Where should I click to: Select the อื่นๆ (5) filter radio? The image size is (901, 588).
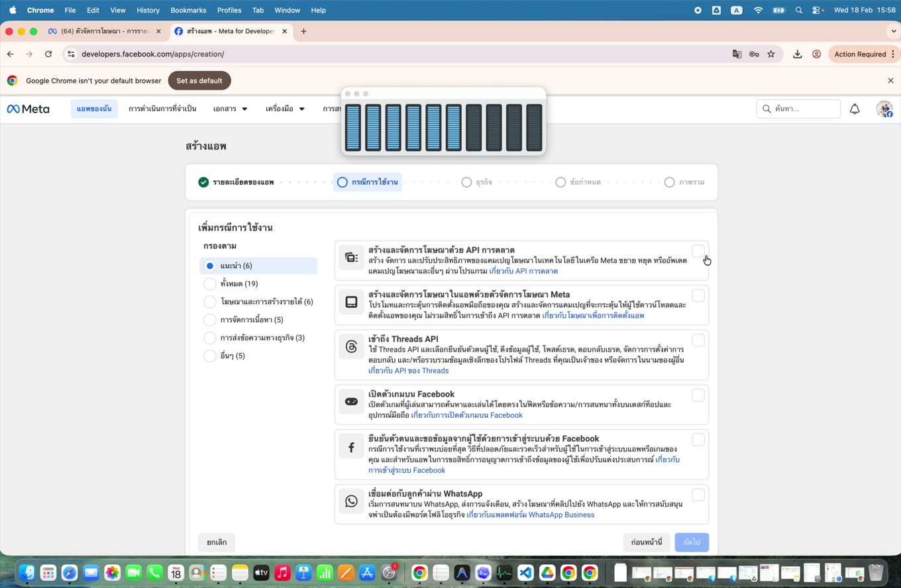click(x=210, y=356)
